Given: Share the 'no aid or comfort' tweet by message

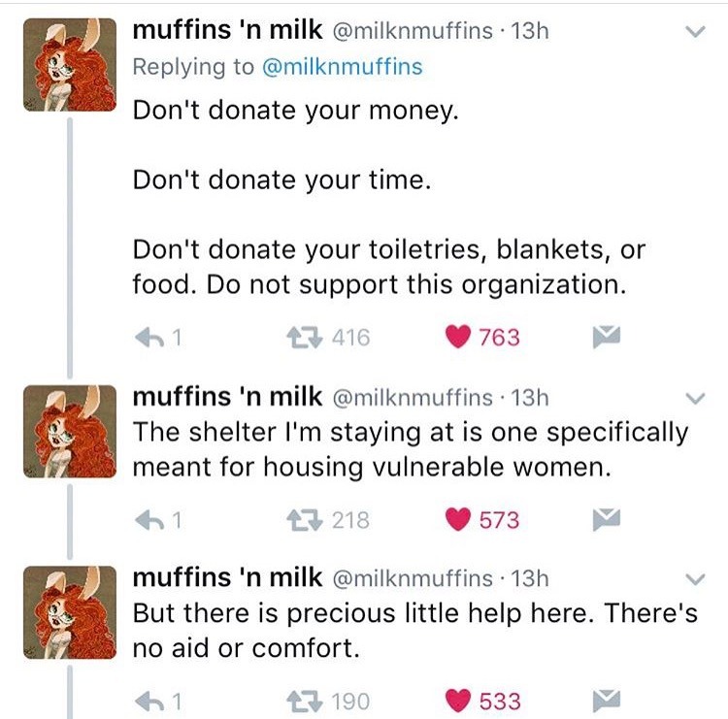Looking at the screenshot, I should (x=605, y=701).
